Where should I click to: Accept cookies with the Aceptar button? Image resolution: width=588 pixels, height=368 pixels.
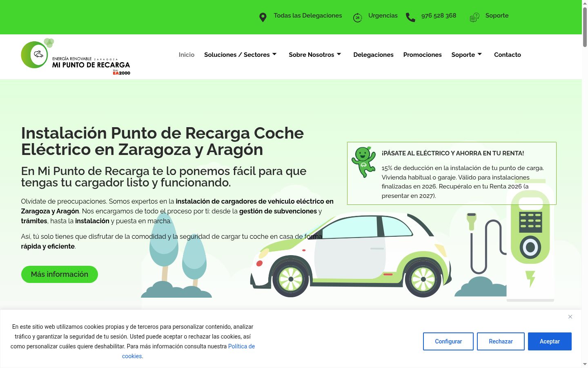(550, 341)
